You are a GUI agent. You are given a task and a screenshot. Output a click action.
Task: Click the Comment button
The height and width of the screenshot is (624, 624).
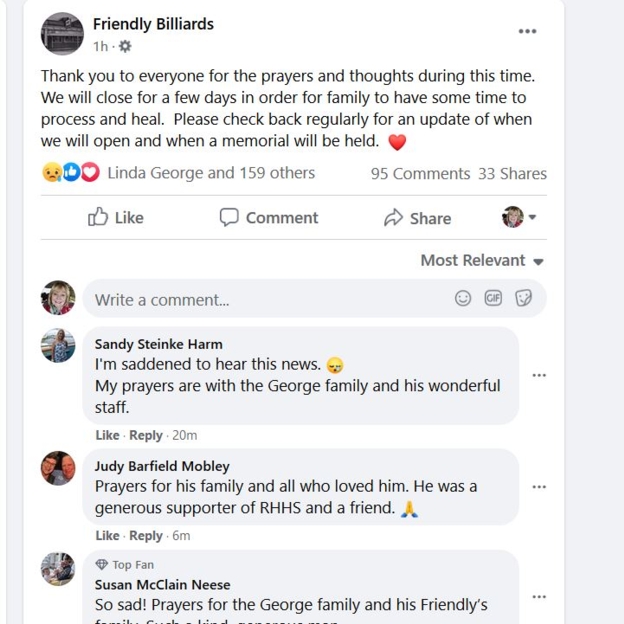pyautogui.click(x=269, y=218)
